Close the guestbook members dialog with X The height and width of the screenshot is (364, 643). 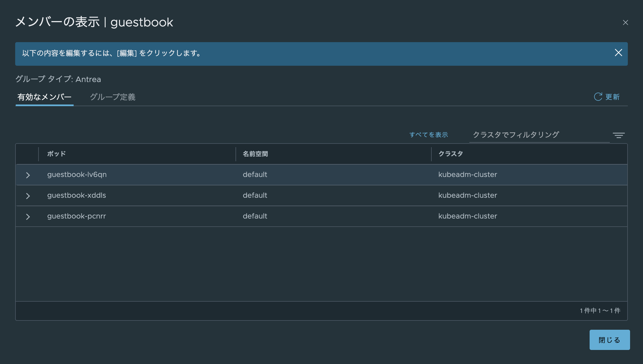pos(625,22)
